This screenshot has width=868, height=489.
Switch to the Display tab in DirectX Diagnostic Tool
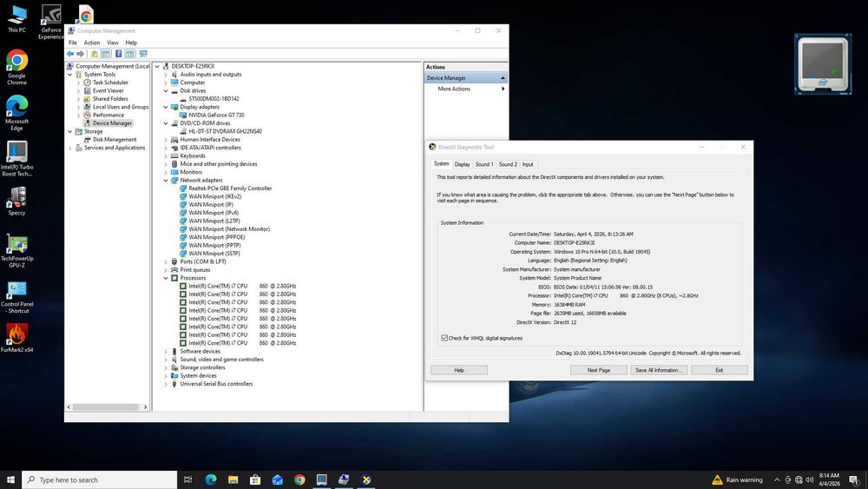(463, 164)
